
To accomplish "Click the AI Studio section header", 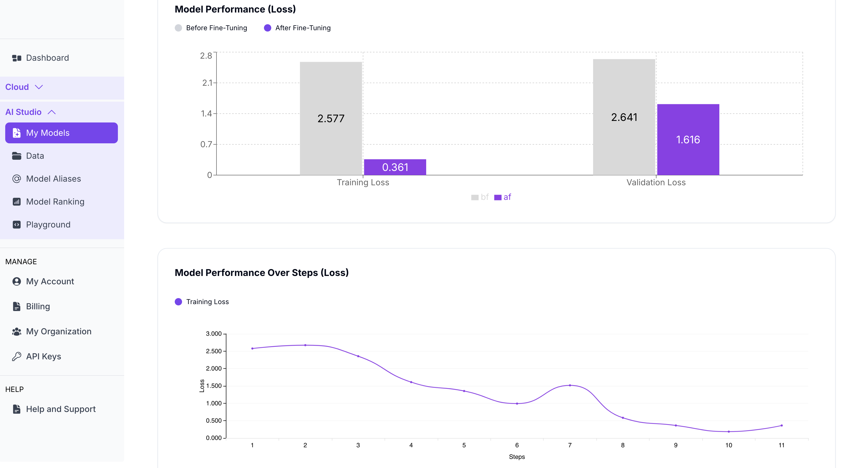I will click(x=23, y=112).
